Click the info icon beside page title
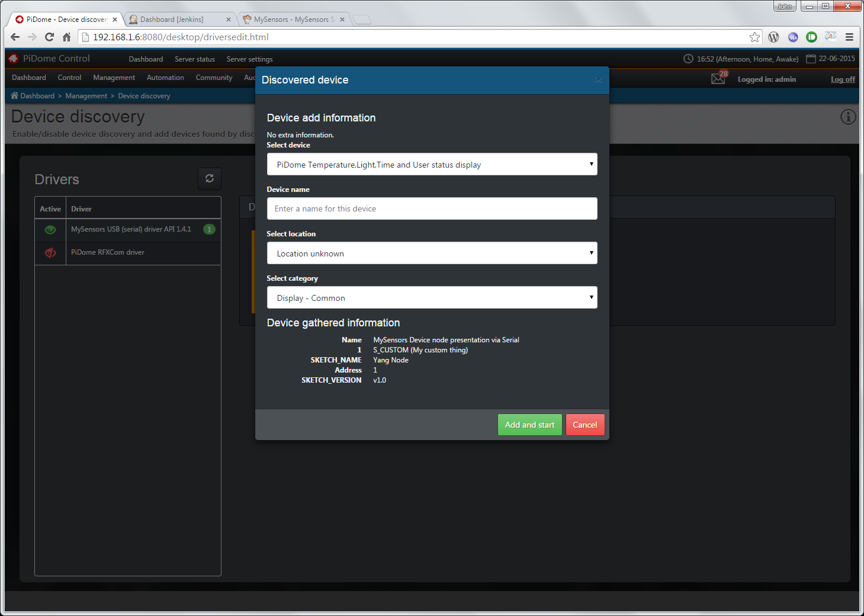864x616 pixels. point(848,117)
